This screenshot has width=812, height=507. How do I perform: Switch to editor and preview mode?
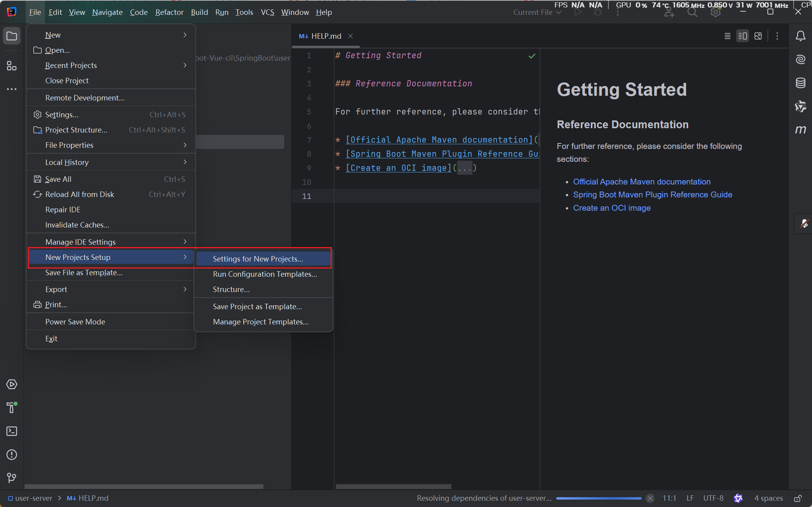(742, 36)
